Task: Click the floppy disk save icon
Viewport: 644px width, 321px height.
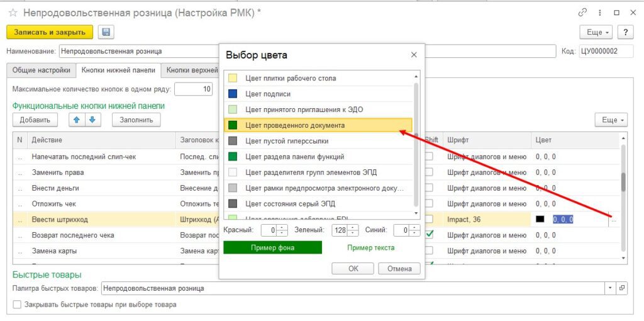Action: pyautogui.click(x=105, y=32)
